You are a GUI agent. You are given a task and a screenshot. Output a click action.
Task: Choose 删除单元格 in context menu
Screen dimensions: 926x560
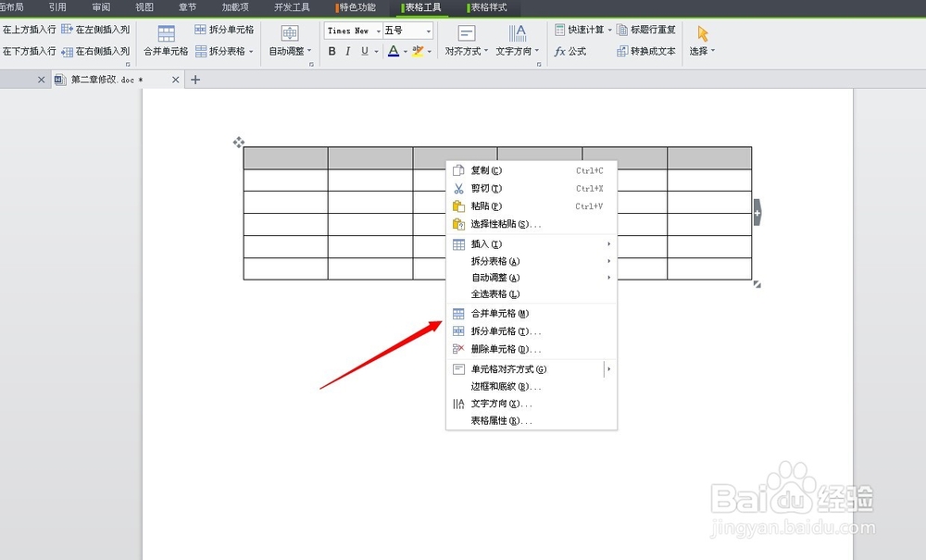pyautogui.click(x=532, y=349)
